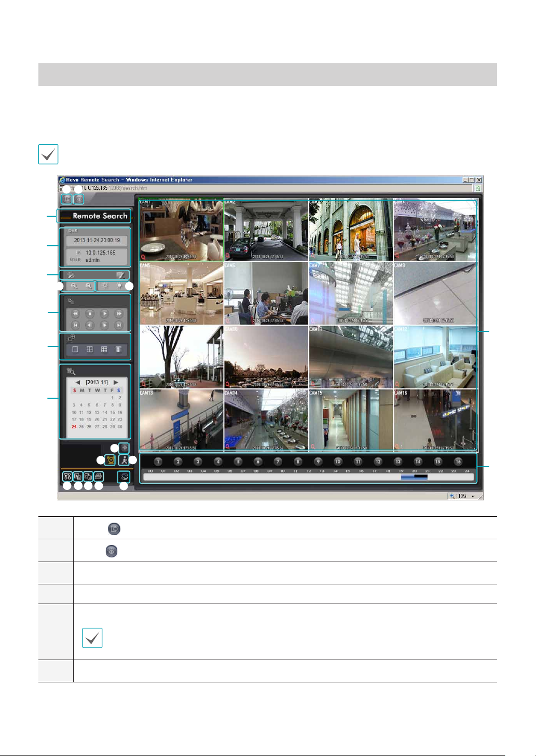Click the yellow alarm clock icon
536x756 pixels.
[110, 460]
